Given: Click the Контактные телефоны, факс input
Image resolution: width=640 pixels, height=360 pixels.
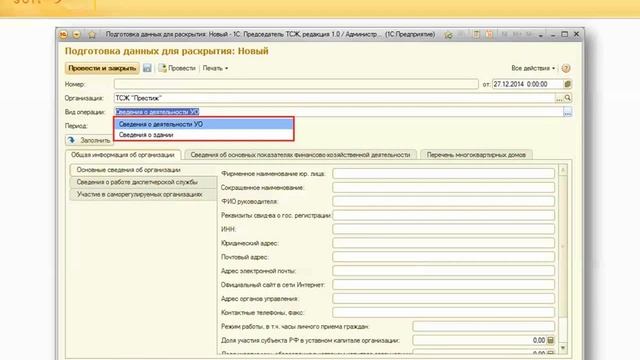Looking at the screenshot, I should tap(444, 313).
